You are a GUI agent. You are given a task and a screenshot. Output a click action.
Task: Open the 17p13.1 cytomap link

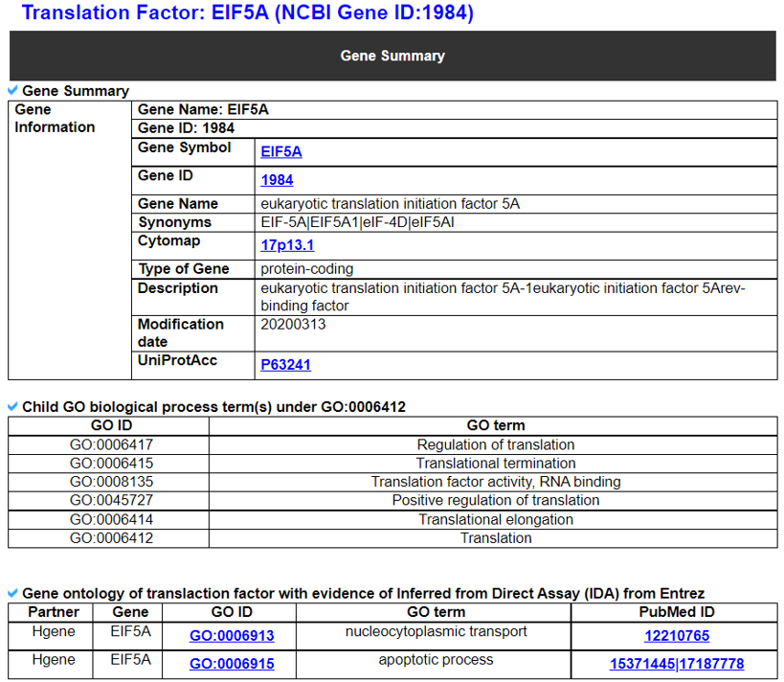287,245
